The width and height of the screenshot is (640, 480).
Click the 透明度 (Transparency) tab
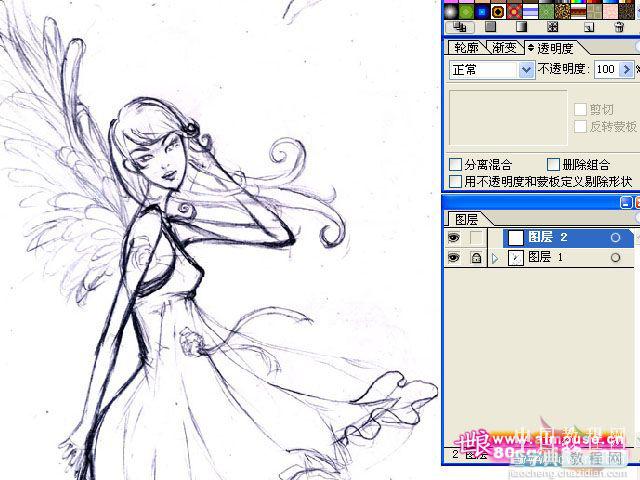click(555, 49)
